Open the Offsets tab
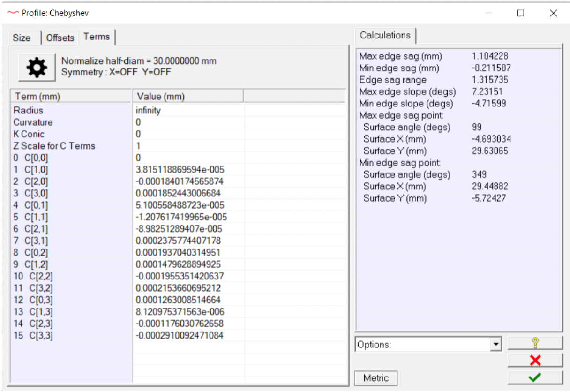 (60, 38)
